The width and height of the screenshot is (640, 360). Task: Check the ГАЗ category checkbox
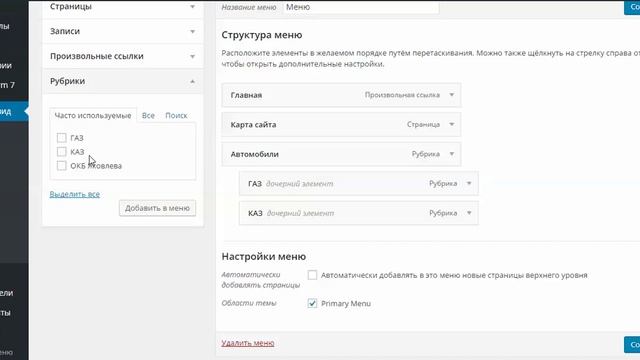tap(61, 138)
